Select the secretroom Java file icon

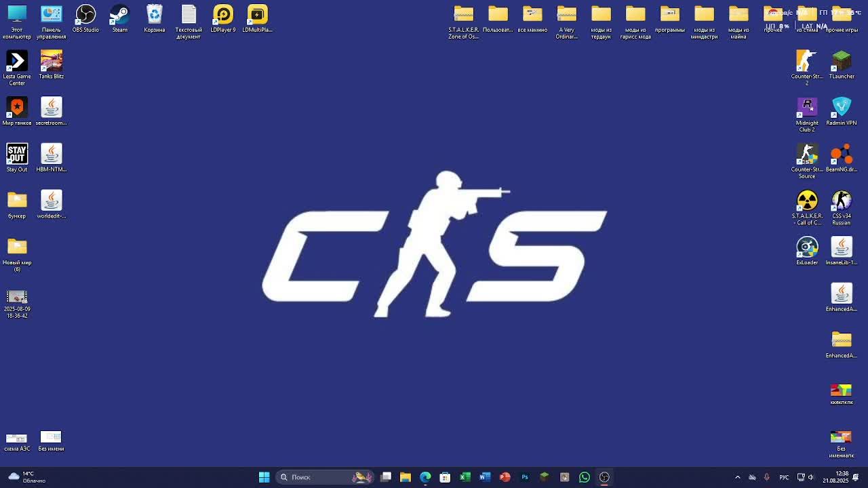pos(52,111)
